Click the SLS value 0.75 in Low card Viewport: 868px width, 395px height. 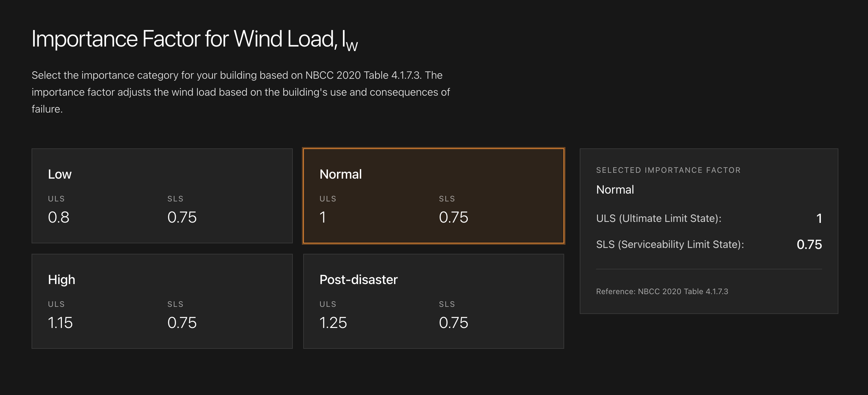click(182, 217)
